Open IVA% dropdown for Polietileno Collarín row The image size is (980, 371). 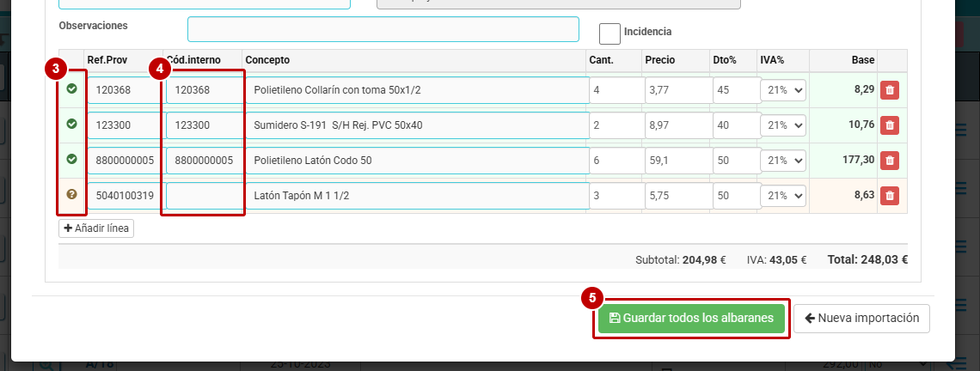[783, 90]
